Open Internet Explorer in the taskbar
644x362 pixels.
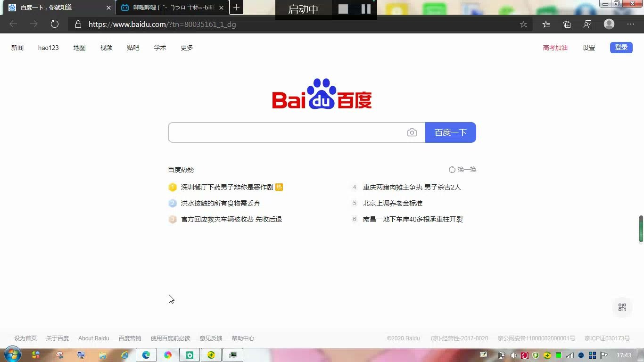[124, 355]
